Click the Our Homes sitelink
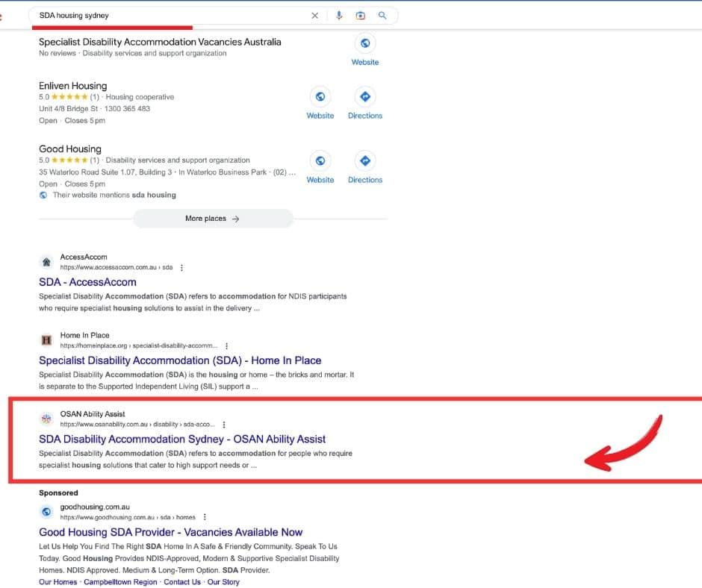Viewport: 702px width, 588px height. (56, 582)
